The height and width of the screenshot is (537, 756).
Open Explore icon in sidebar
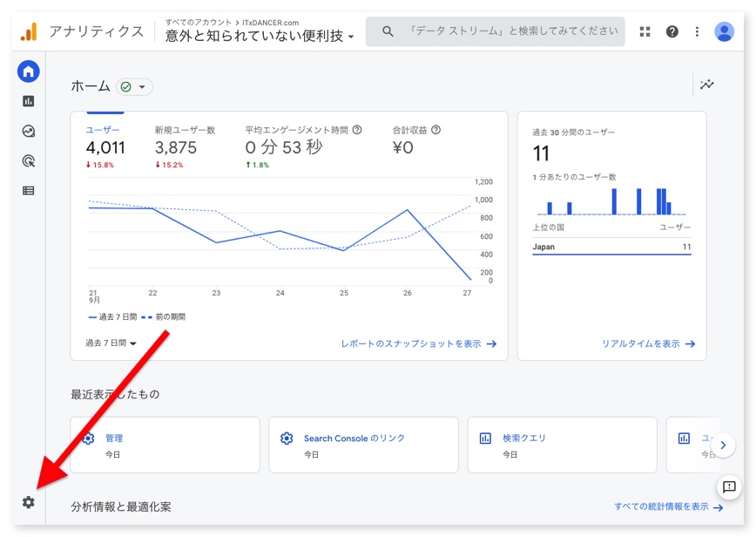(x=29, y=131)
